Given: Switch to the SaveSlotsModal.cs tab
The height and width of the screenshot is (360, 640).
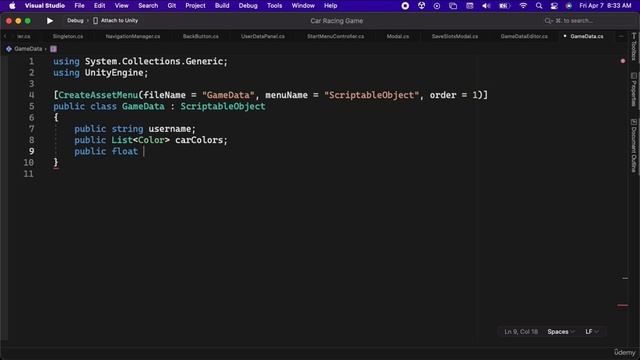Looking at the screenshot, I should (x=455, y=36).
